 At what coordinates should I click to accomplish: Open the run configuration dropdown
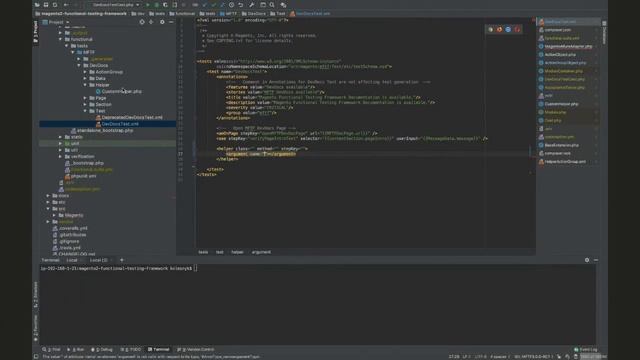[116, 5]
